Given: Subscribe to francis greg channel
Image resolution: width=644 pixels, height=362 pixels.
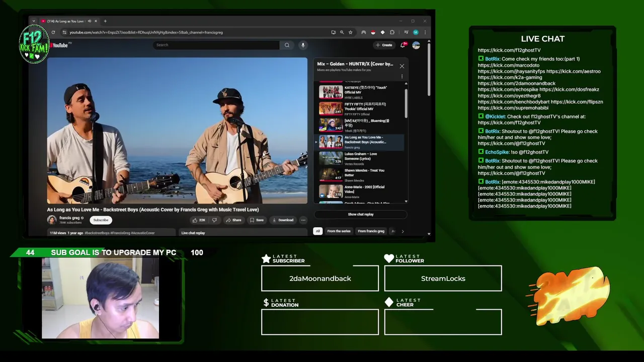Looking at the screenshot, I should pos(101,220).
